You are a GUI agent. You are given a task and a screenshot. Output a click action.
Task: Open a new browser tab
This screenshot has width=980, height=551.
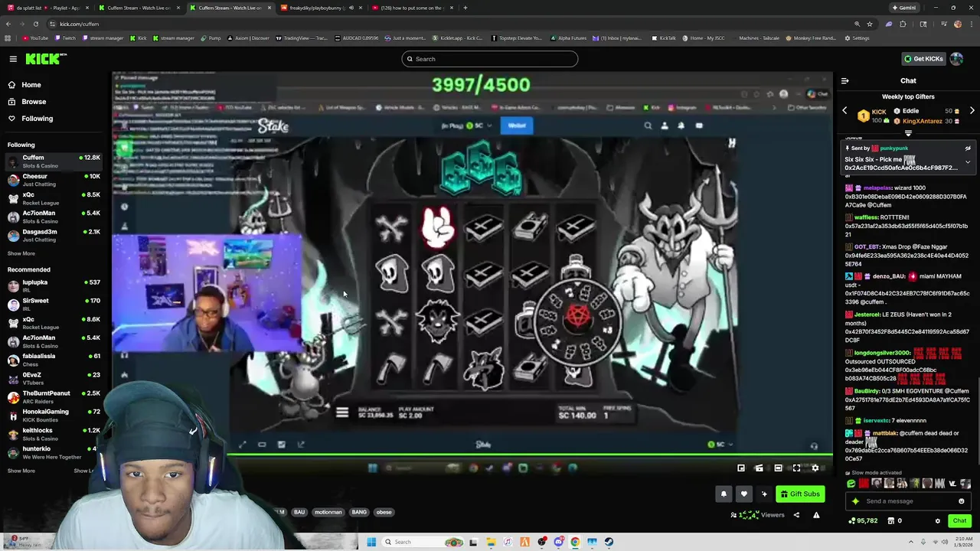coord(465,8)
